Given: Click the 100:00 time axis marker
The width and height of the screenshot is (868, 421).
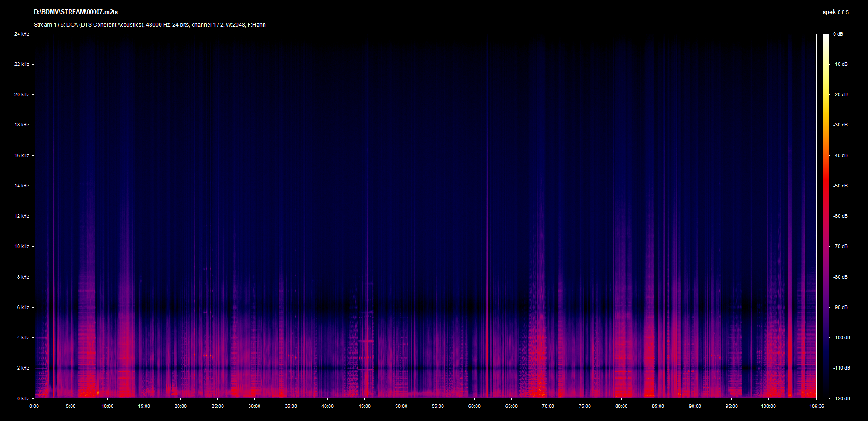Looking at the screenshot, I should [x=768, y=406].
